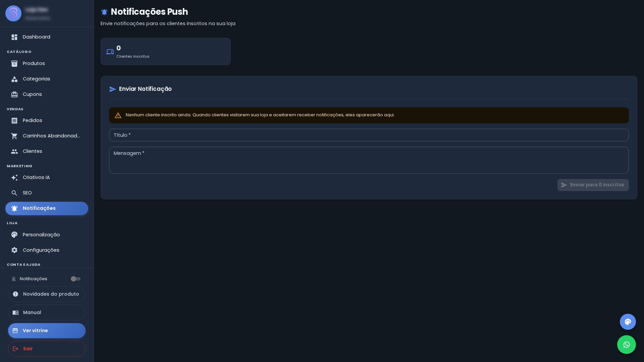Open Categorias menu item
644x362 pixels.
(47, 79)
